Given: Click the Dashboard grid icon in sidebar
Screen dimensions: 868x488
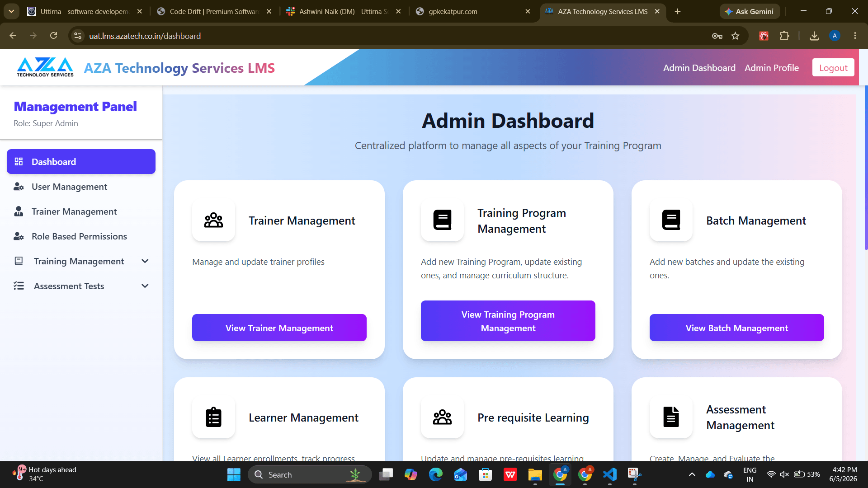Looking at the screenshot, I should pos(19,162).
